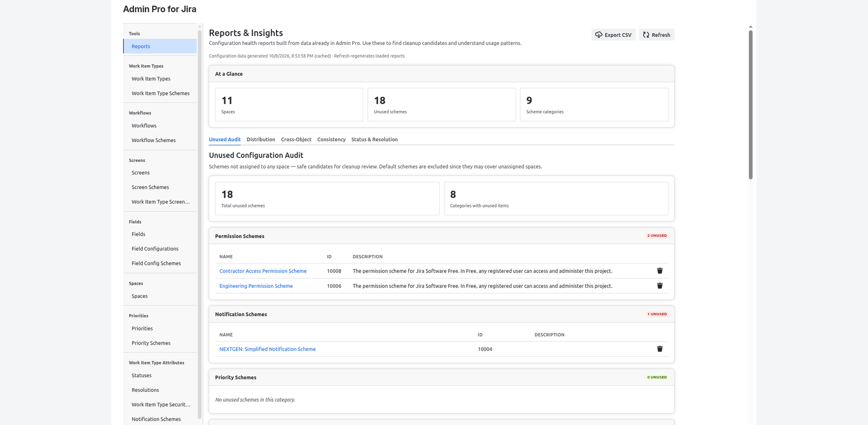Click the Unused schemes summary card
Screen dimensions: 868x425
(442, 104)
